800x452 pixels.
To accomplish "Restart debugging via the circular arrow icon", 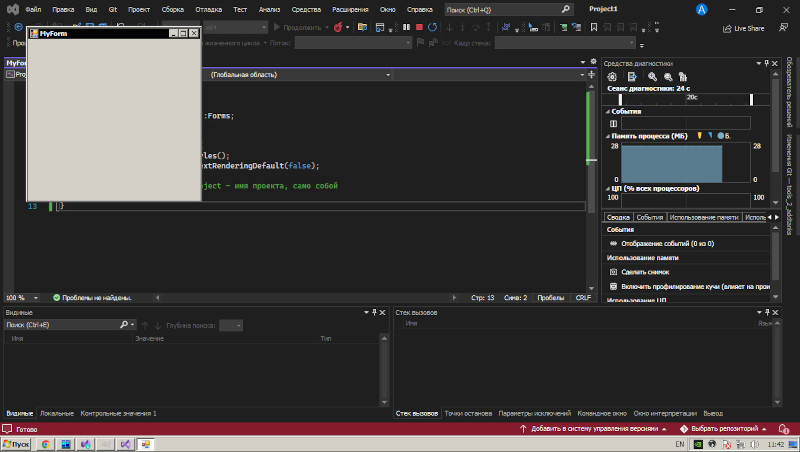I will (x=433, y=27).
